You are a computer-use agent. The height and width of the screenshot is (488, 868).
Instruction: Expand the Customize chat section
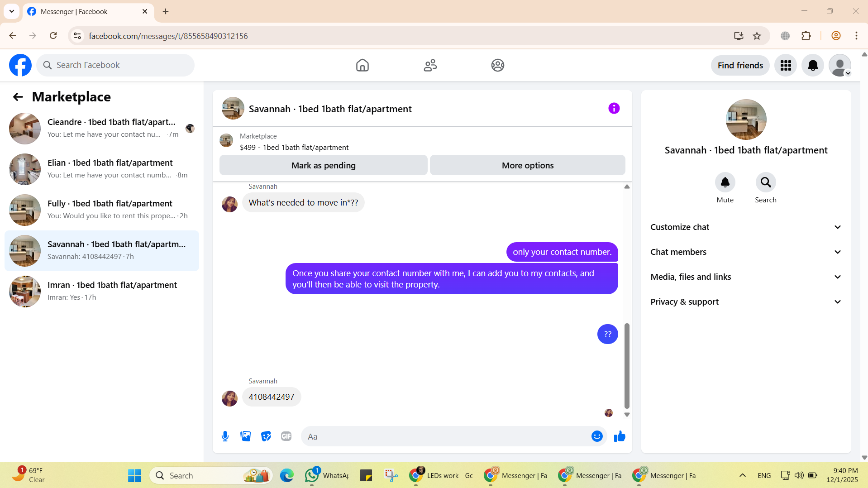pyautogui.click(x=746, y=227)
